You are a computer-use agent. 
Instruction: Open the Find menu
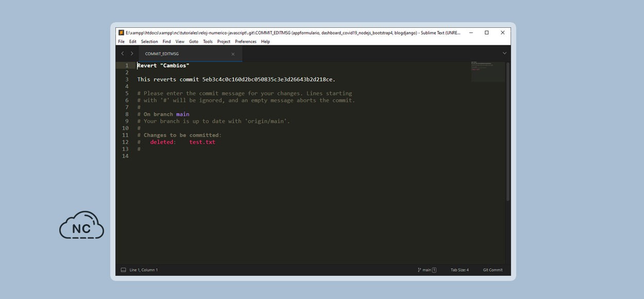click(x=166, y=42)
